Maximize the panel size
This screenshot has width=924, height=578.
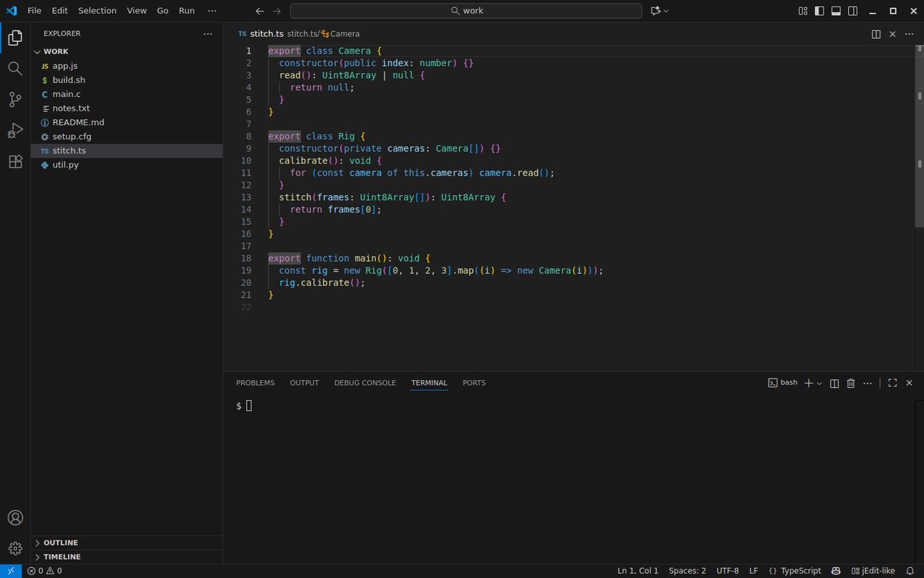coord(892,383)
